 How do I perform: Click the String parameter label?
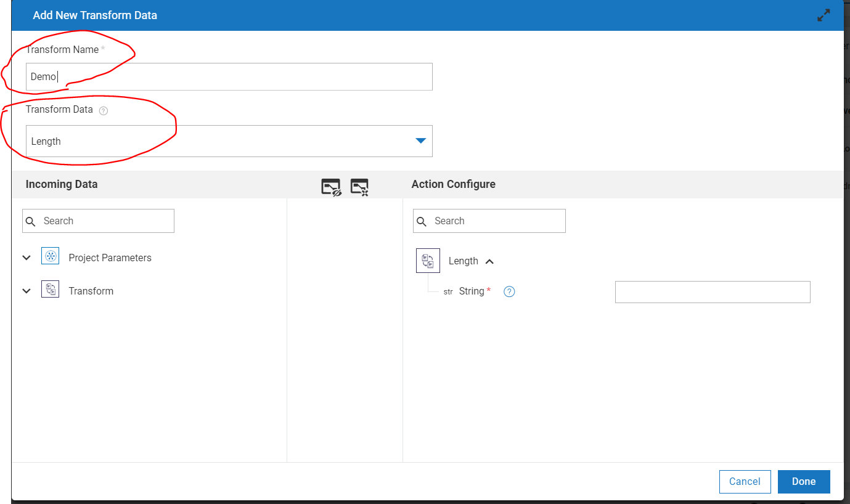pos(472,291)
